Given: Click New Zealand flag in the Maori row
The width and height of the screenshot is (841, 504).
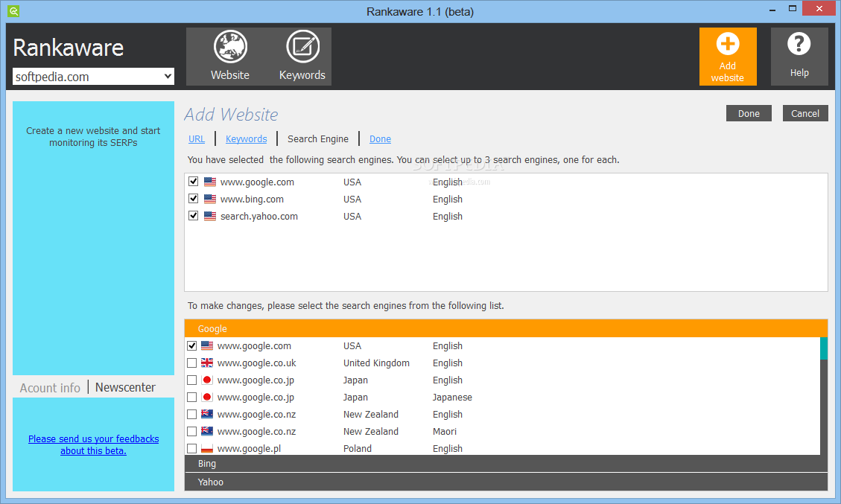Looking at the screenshot, I should (x=207, y=432).
